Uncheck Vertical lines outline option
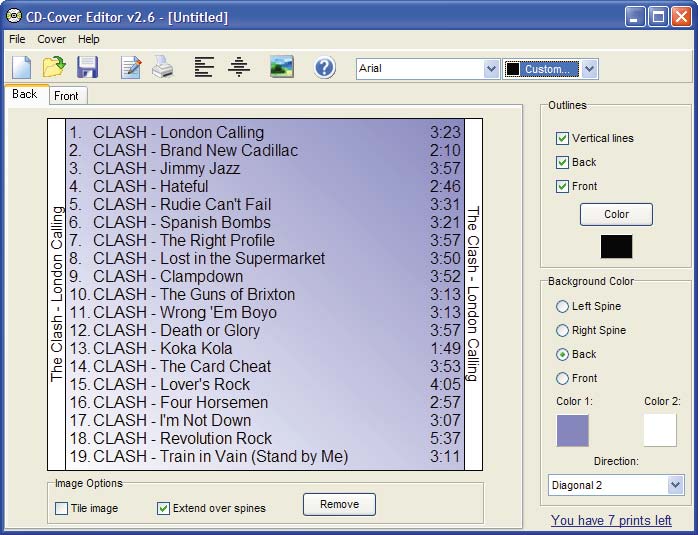Image resolution: width=698 pixels, height=535 pixels. click(562, 138)
